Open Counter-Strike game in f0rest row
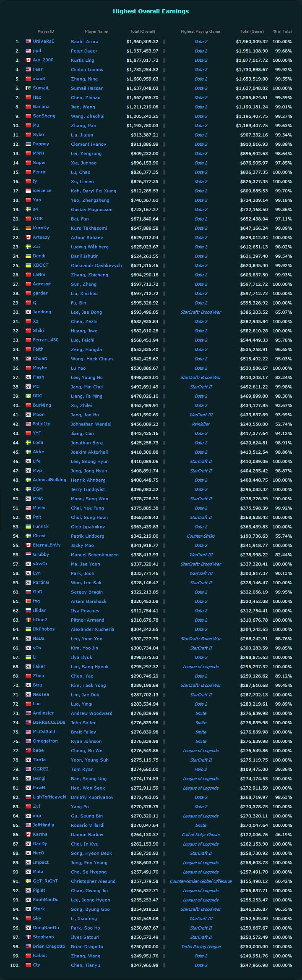Screen dimensions: 302x980 tap(200, 536)
